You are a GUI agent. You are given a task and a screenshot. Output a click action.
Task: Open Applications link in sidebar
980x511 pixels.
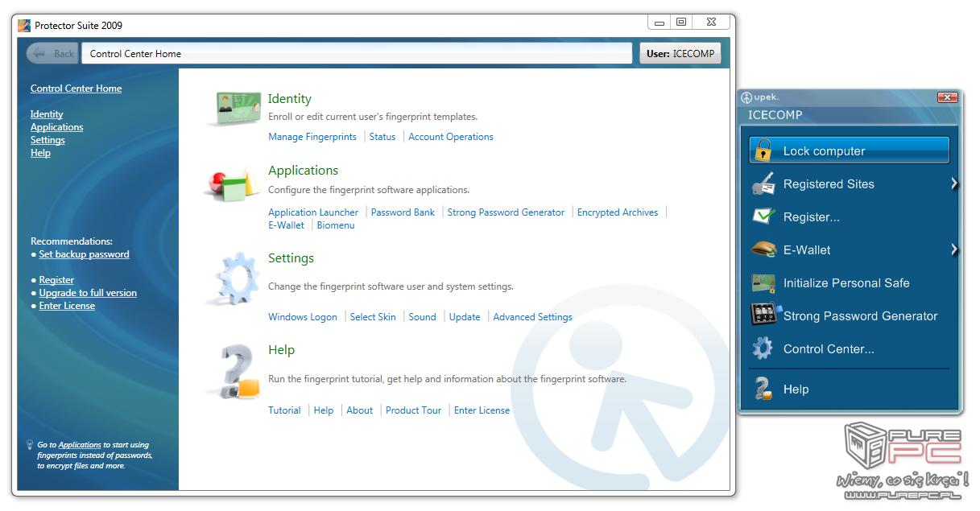56,127
